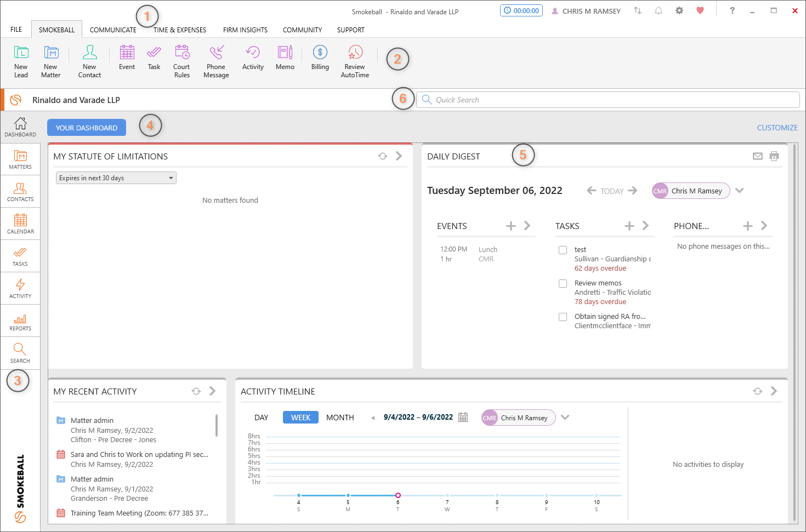Switch the Activity Timeline to Month view
Image resolution: width=806 pixels, height=532 pixels.
(340, 417)
